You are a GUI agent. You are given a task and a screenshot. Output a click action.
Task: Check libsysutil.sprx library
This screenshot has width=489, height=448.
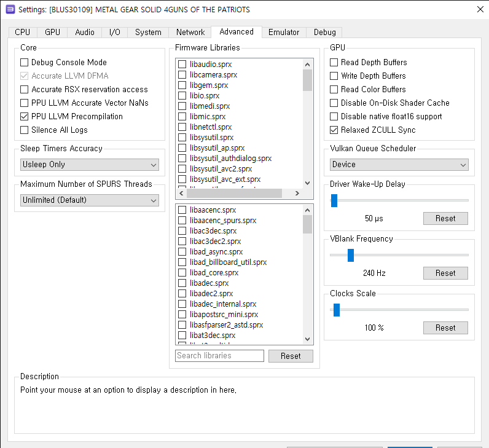tap(182, 138)
